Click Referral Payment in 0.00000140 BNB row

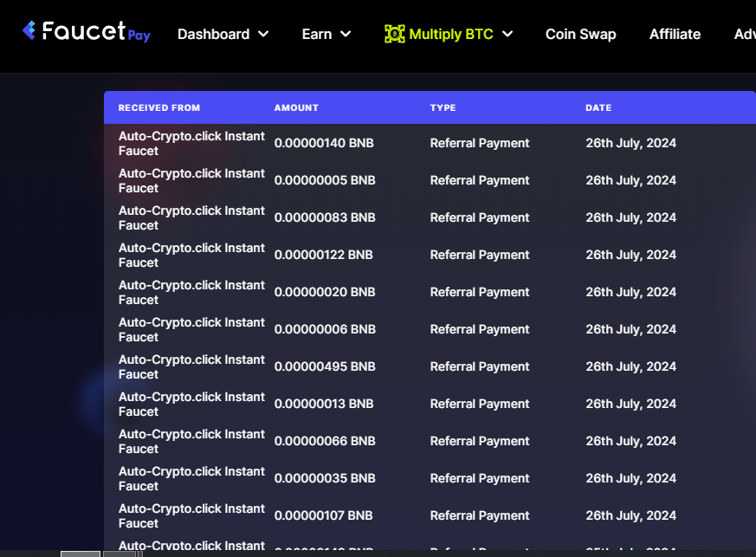480,143
